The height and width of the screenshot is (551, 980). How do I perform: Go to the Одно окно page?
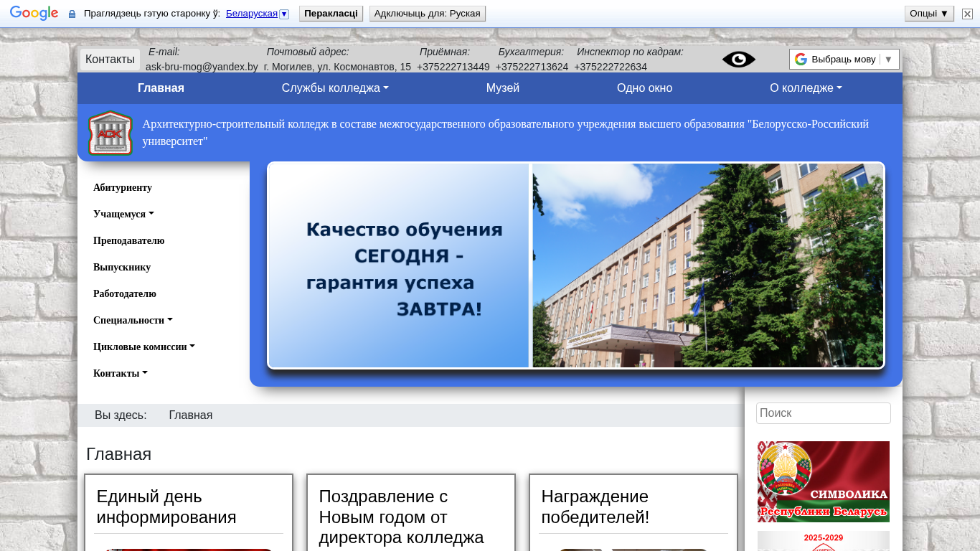coord(645,88)
